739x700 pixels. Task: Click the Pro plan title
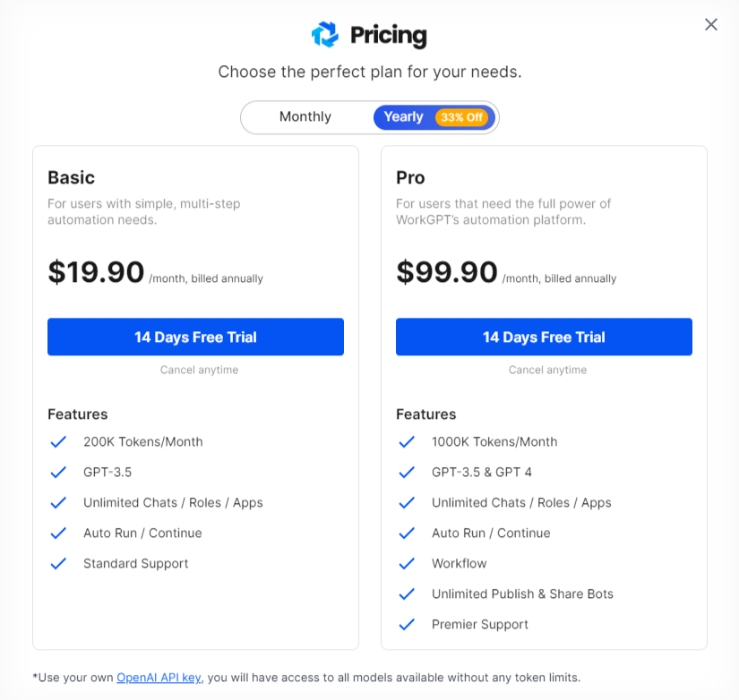410,177
